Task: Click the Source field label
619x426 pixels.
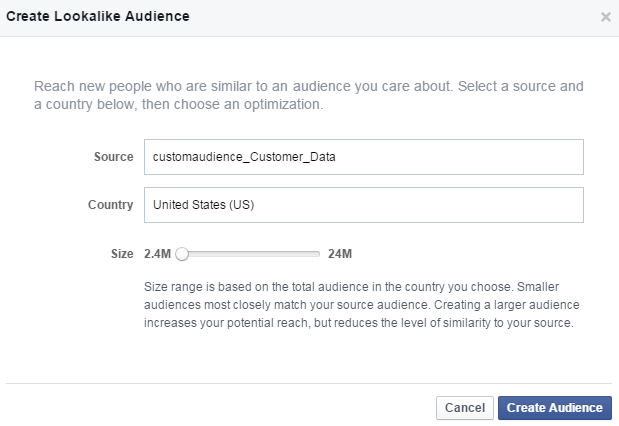Action: click(x=113, y=157)
